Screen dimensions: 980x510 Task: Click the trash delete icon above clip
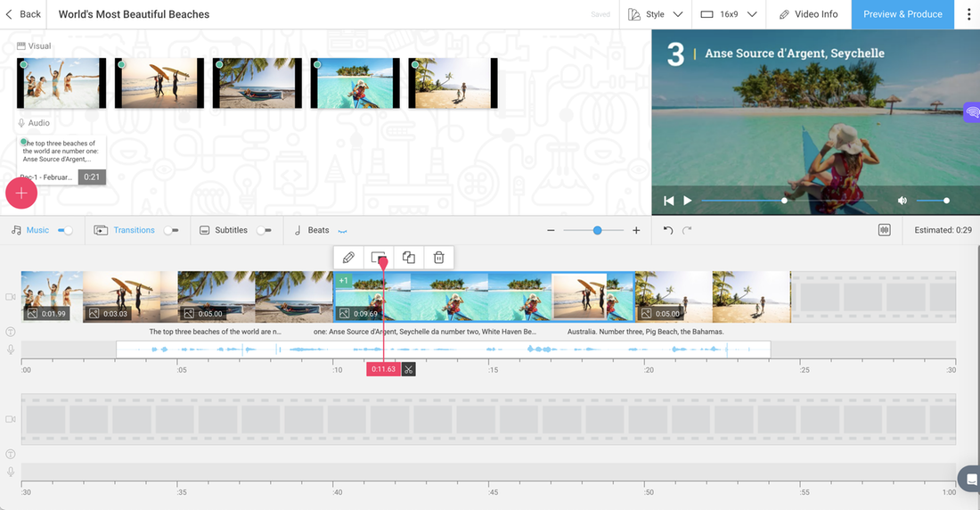tap(438, 258)
